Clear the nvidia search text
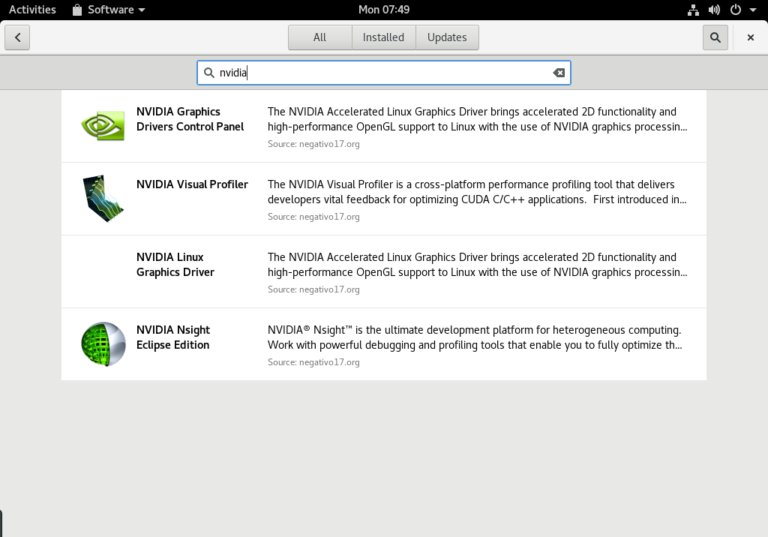This screenshot has height=537, width=768. click(559, 73)
